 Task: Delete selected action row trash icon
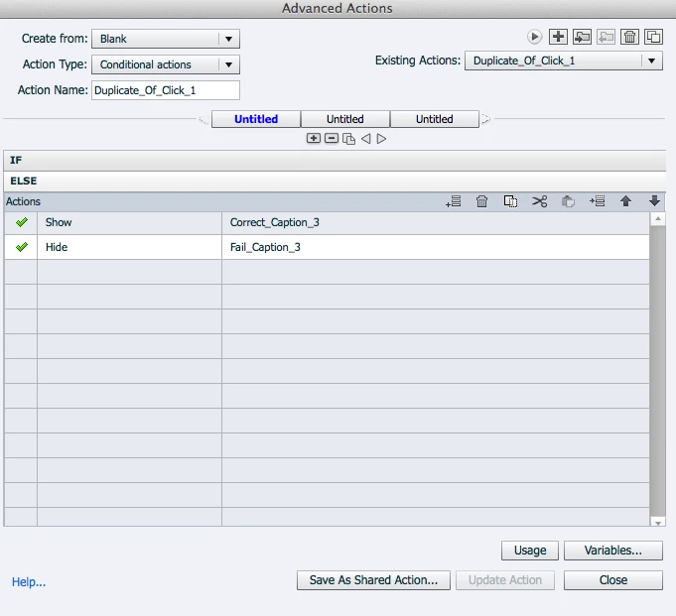(482, 201)
